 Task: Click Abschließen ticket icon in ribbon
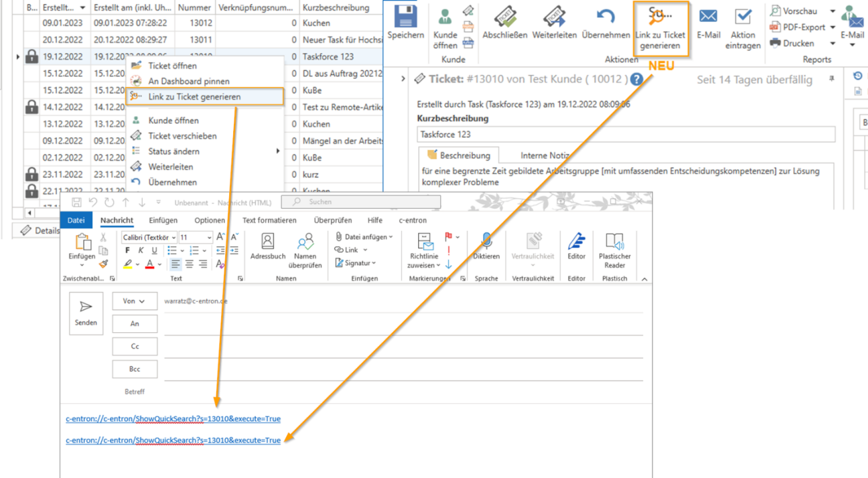pyautogui.click(x=505, y=18)
